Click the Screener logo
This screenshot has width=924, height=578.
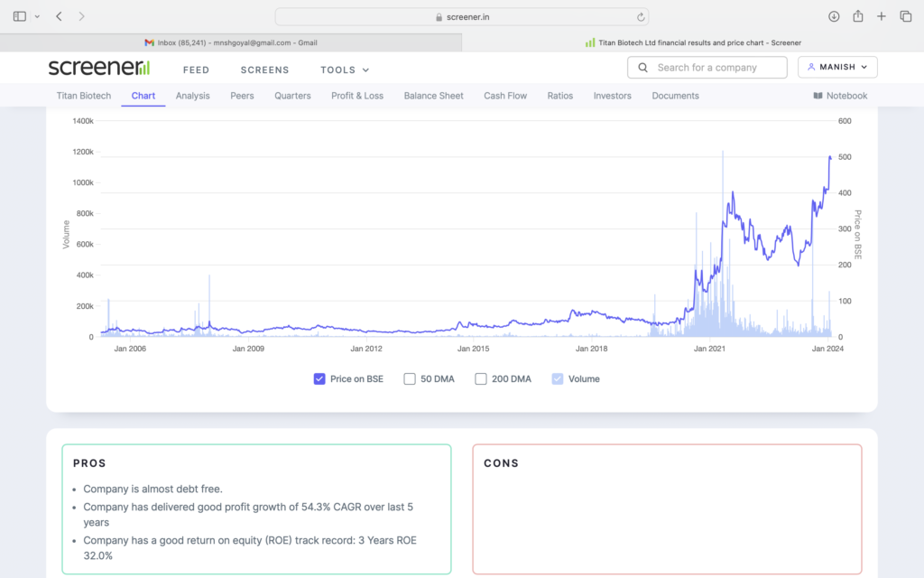coord(99,67)
